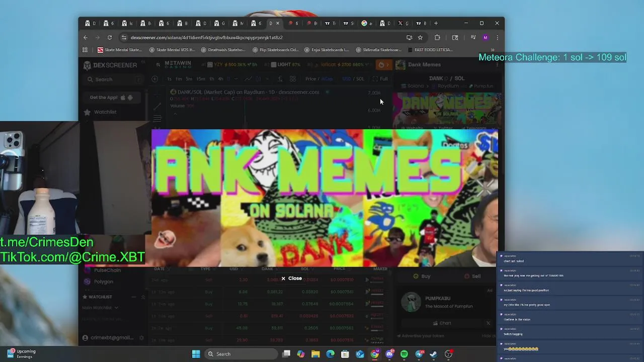Image resolution: width=644 pixels, height=362 pixels.
Task: Toggle Price / MCap chart mode
Action: pos(319,79)
